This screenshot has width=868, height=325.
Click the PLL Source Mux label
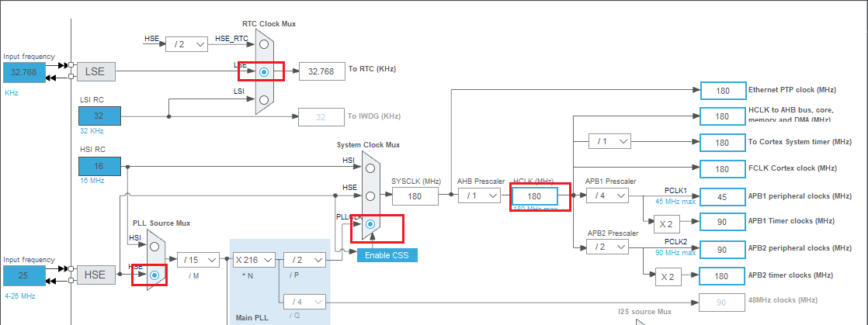click(161, 223)
